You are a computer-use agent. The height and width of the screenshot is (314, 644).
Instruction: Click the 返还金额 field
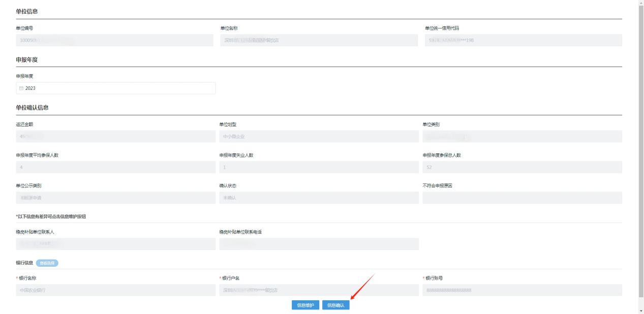tap(115, 137)
